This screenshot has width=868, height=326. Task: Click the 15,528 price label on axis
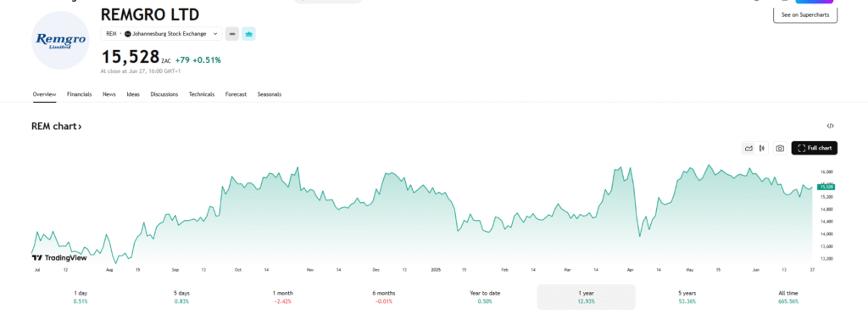tap(826, 187)
